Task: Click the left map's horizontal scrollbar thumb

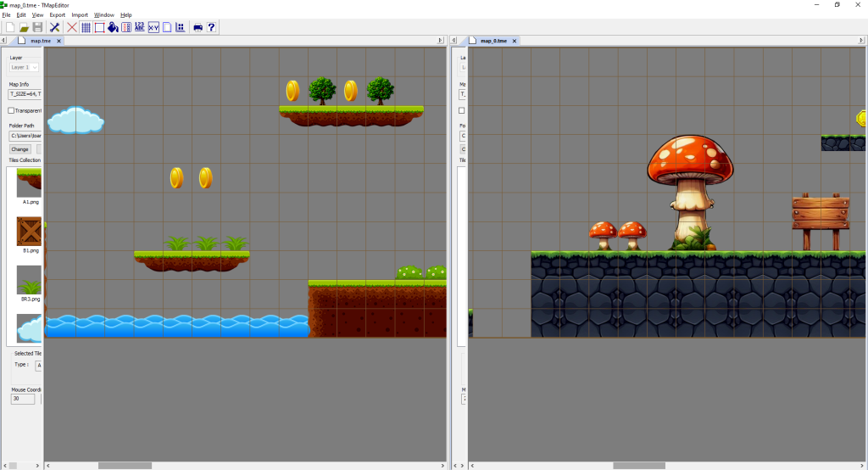Action: (125, 466)
